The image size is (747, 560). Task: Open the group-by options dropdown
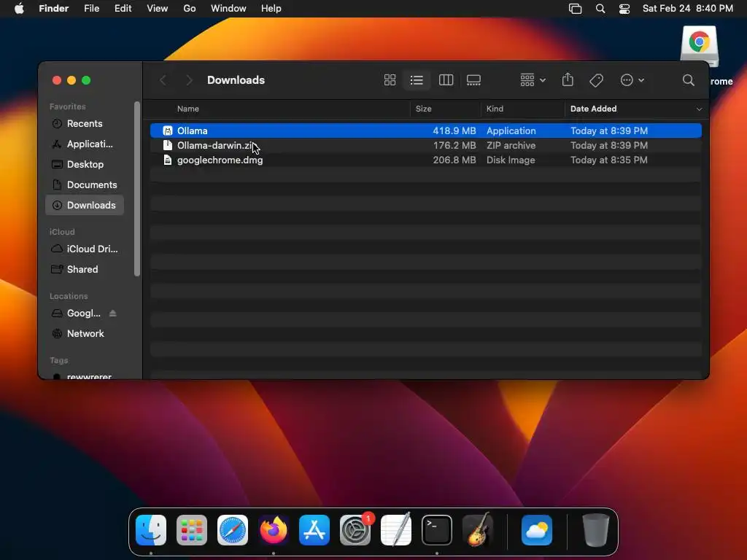click(x=533, y=80)
